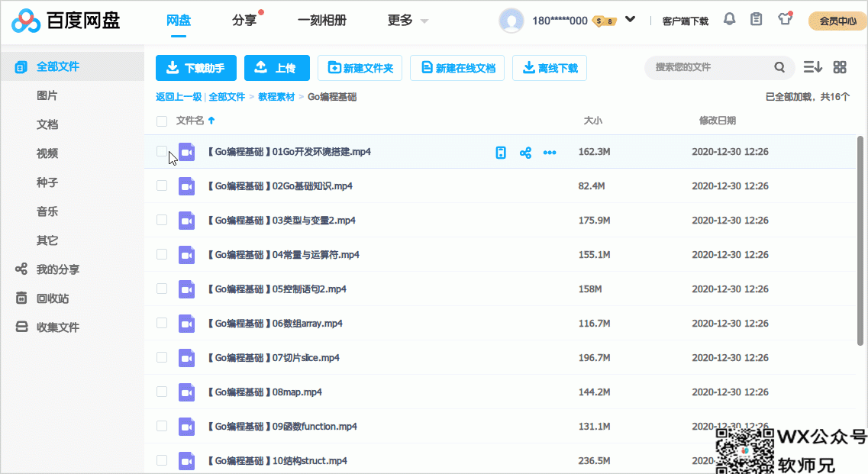The image size is (868, 474).
Task: Select 图片 category in sidebar
Action: [47, 95]
